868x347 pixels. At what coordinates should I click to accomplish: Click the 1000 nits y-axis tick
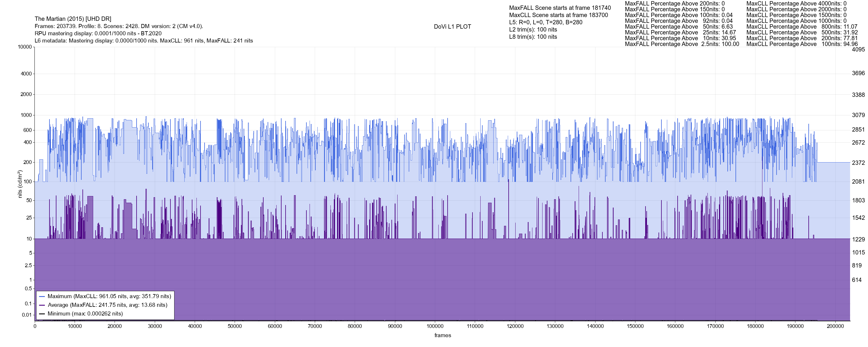coord(26,115)
